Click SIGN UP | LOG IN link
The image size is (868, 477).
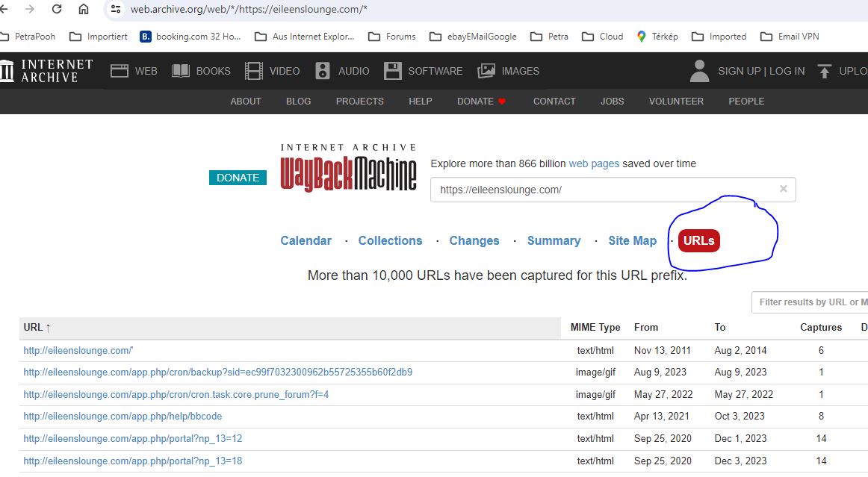(761, 71)
